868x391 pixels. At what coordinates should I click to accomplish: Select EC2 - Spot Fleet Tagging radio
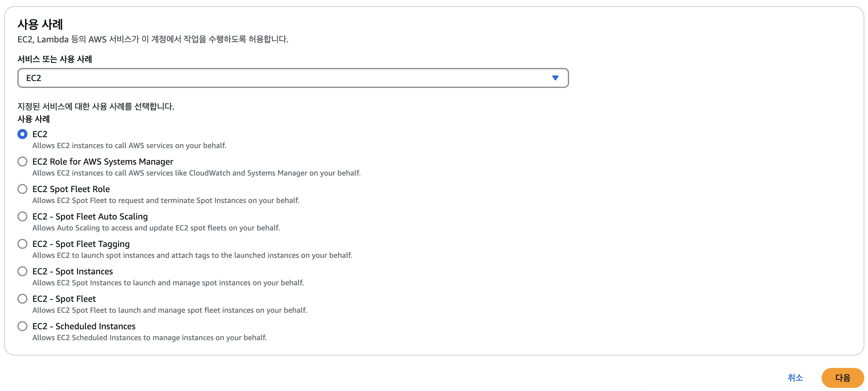pos(22,244)
